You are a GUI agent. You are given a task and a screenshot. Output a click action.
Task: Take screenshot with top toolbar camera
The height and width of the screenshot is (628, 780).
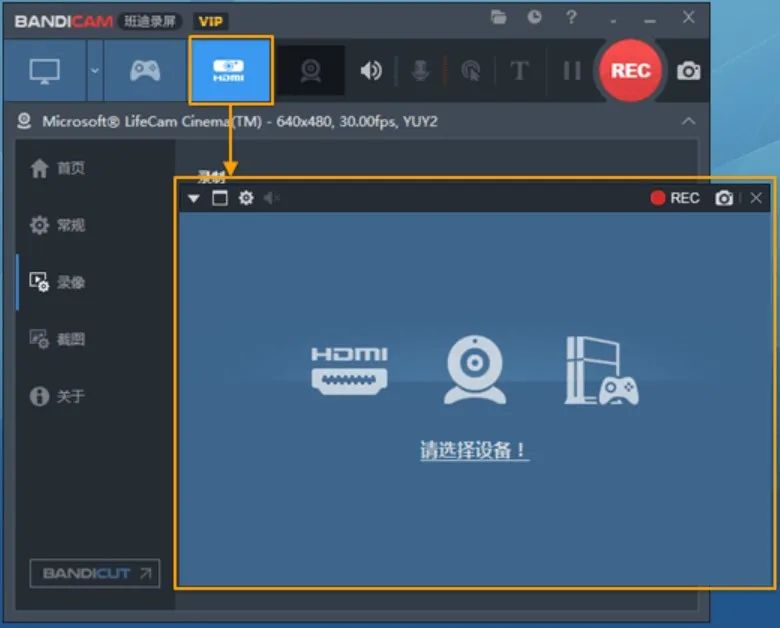(689, 71)
